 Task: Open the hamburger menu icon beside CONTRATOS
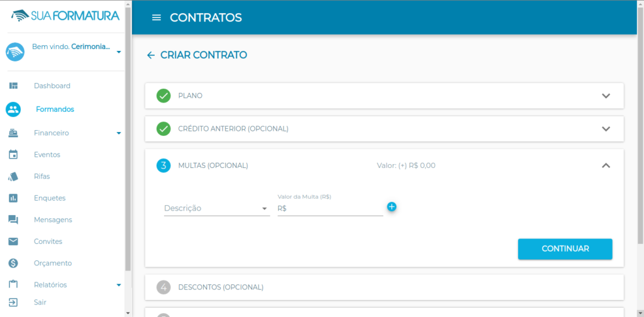pos(157,18)
